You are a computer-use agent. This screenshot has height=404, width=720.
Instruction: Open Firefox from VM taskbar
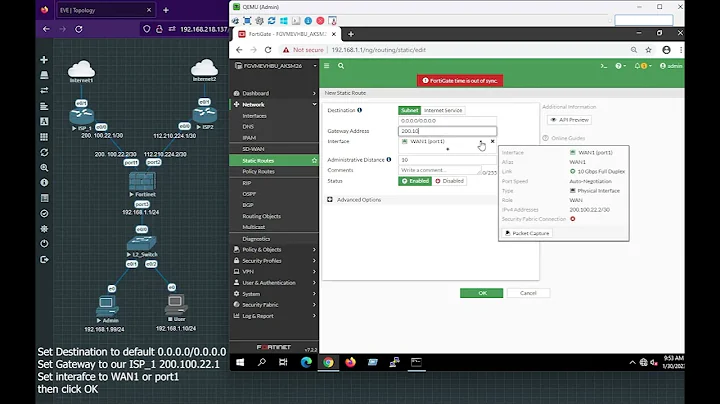[350, 362]
